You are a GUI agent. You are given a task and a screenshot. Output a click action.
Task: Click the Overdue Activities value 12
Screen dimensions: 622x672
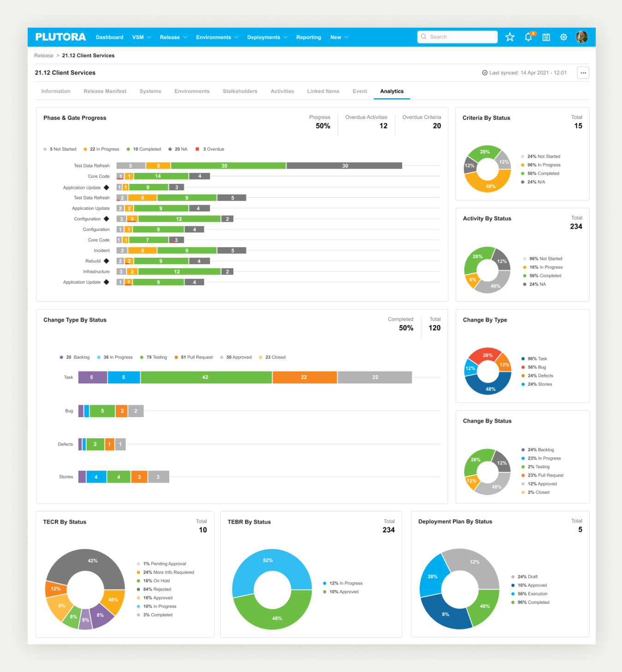(x=384, y=126)
